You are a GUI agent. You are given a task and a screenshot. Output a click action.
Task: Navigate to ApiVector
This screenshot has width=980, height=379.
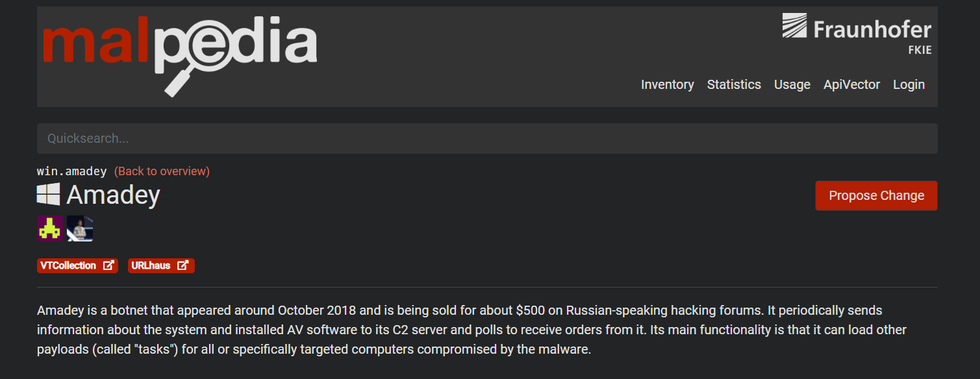coord(851,84)
